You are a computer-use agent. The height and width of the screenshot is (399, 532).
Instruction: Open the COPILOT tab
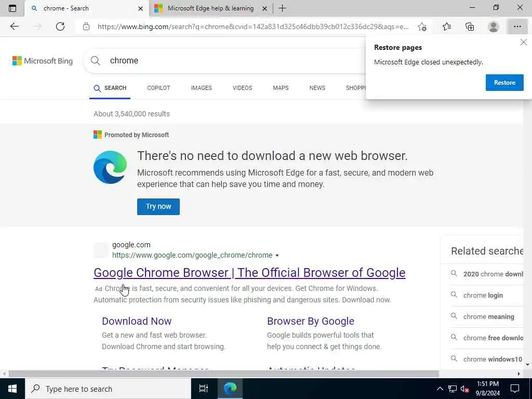(x=158, y=88)
